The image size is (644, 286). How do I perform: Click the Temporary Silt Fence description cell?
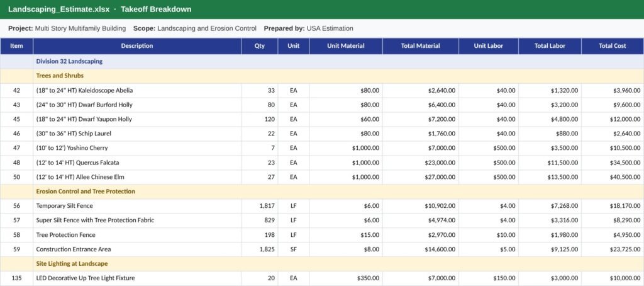(x=137, y=206)
